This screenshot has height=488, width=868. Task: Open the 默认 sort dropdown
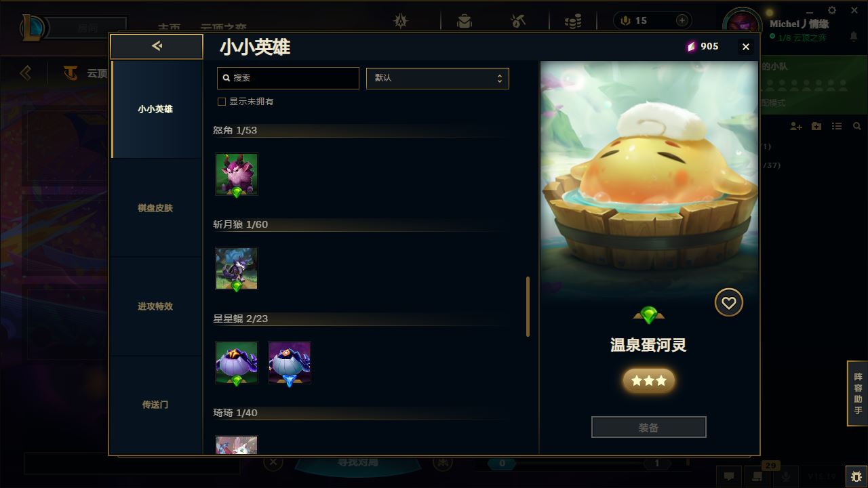(x=437, y=78)
